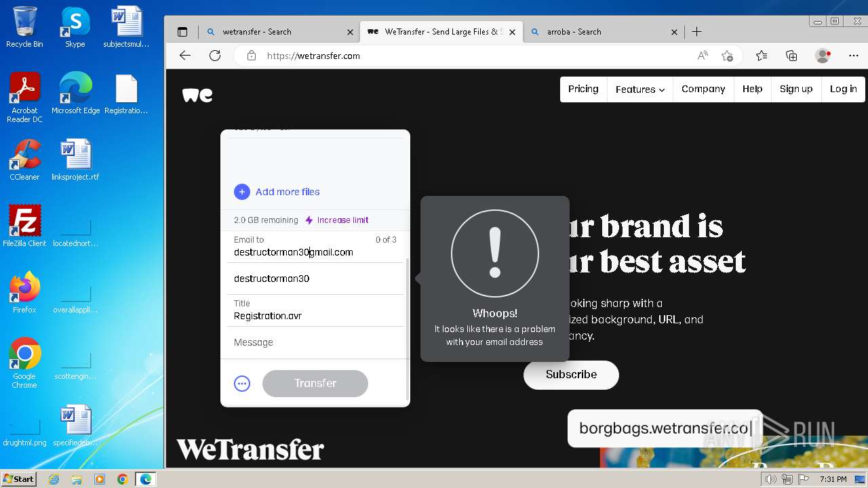Click the Title field Registration.avr
The width and height of the screenshot is (868, 488).
coord(315,310)
